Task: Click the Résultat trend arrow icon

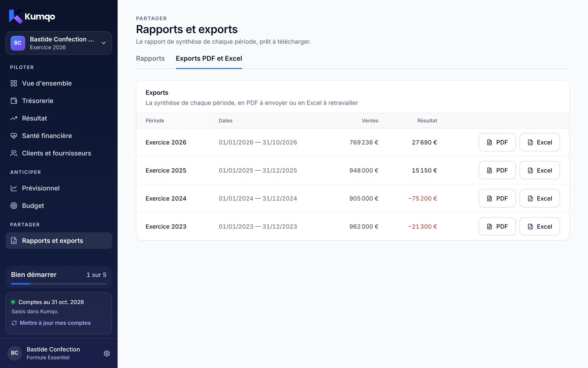Action: pos(14,118)
